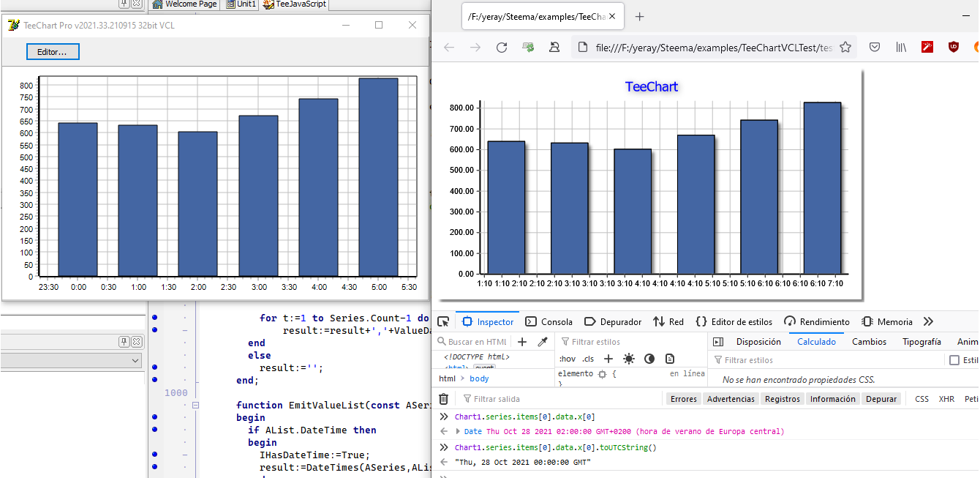Toggle dark color scheme simulation
Screen dimensions: 980x478
click(x=649, y=359)
